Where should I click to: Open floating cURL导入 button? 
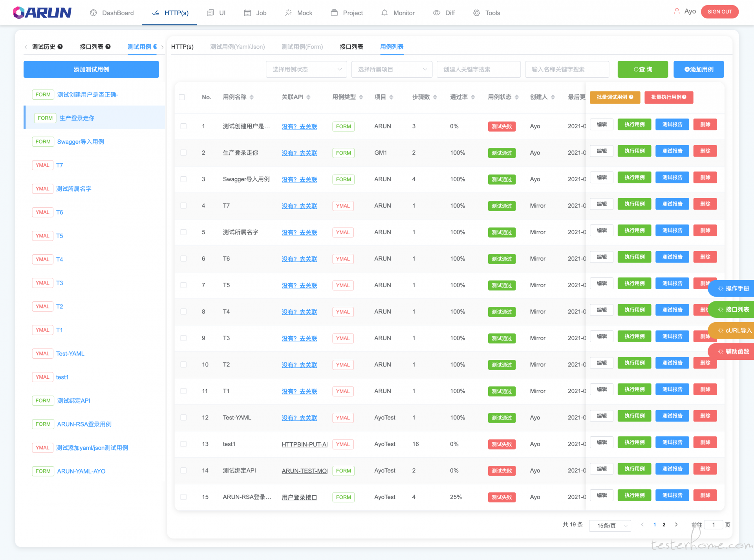coord(732,330)
